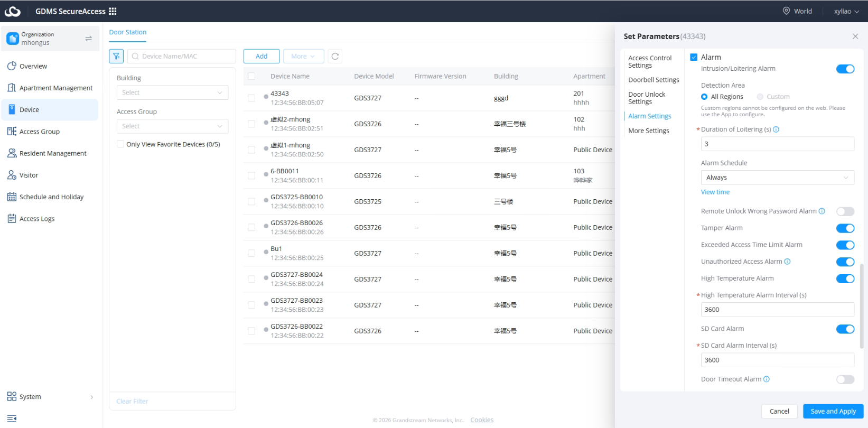
Task: Click the Set Parameters panel vertical scrollbar
Action: 862,306
